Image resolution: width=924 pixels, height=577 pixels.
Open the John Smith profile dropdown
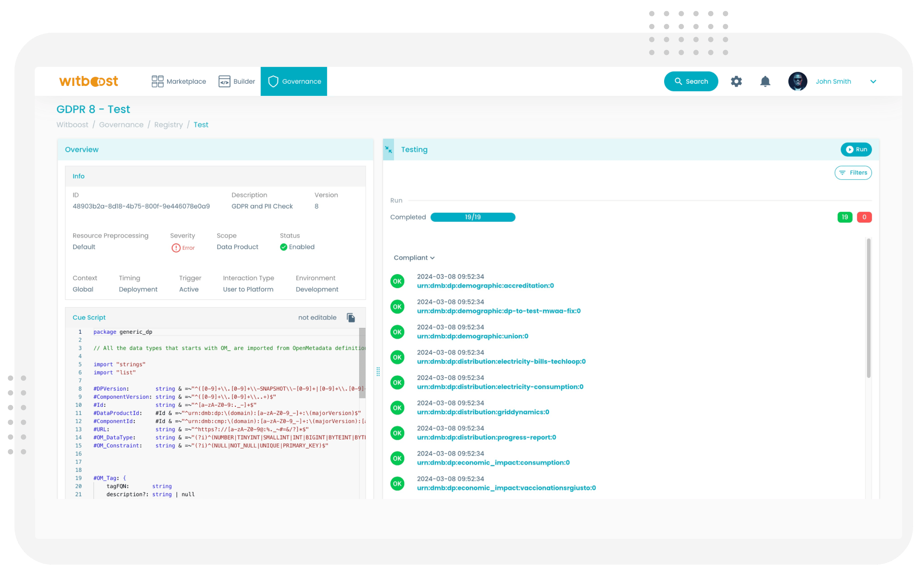pyautogui.click(x=834, y=81)
